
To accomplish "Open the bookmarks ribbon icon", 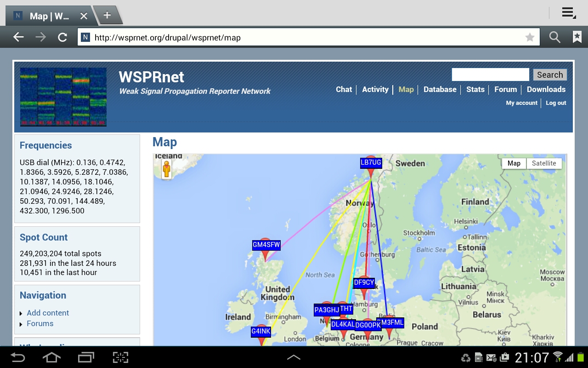I will tap(577, 37).
